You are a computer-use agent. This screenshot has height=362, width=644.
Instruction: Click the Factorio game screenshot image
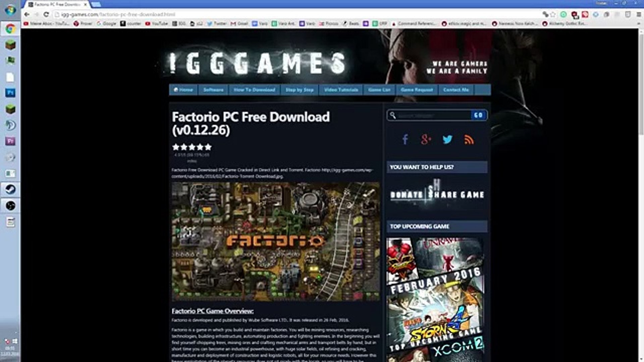coord(275,241)
